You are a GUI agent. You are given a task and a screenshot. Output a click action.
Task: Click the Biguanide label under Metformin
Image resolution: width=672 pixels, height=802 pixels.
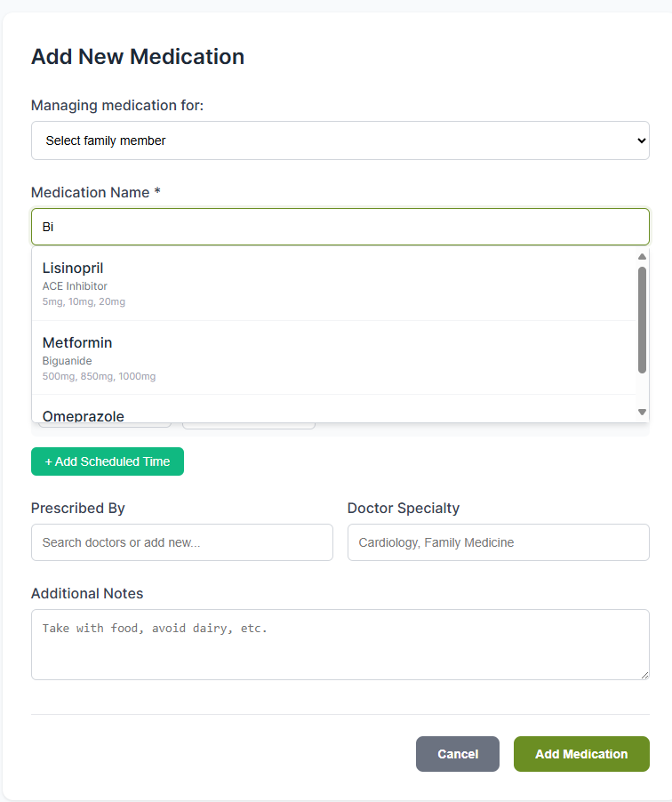(x=67, y=361)
